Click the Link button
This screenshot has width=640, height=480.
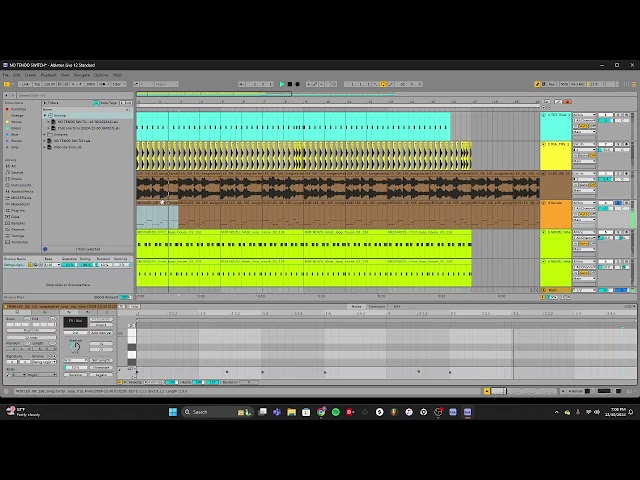(25, 84)
